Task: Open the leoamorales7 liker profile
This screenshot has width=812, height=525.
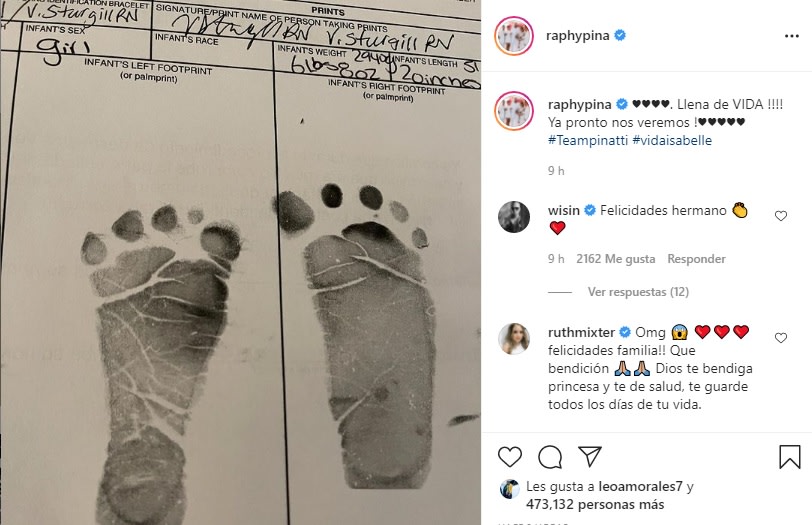Action: tap(641, 487)
